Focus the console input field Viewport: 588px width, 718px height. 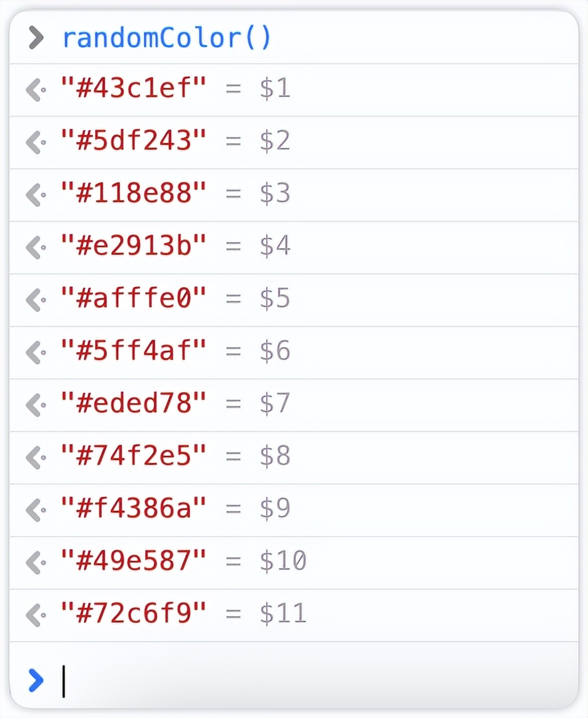313,680
